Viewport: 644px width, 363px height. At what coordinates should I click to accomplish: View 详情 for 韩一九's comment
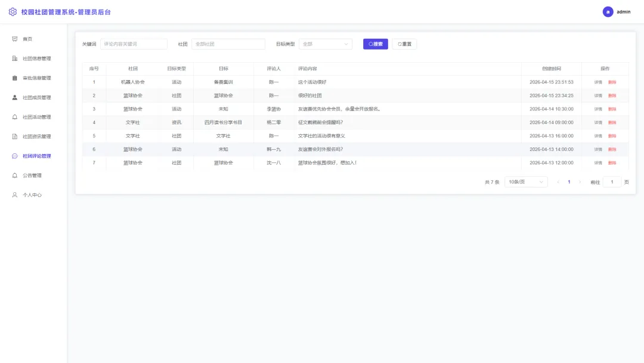(x=598, y=150)
